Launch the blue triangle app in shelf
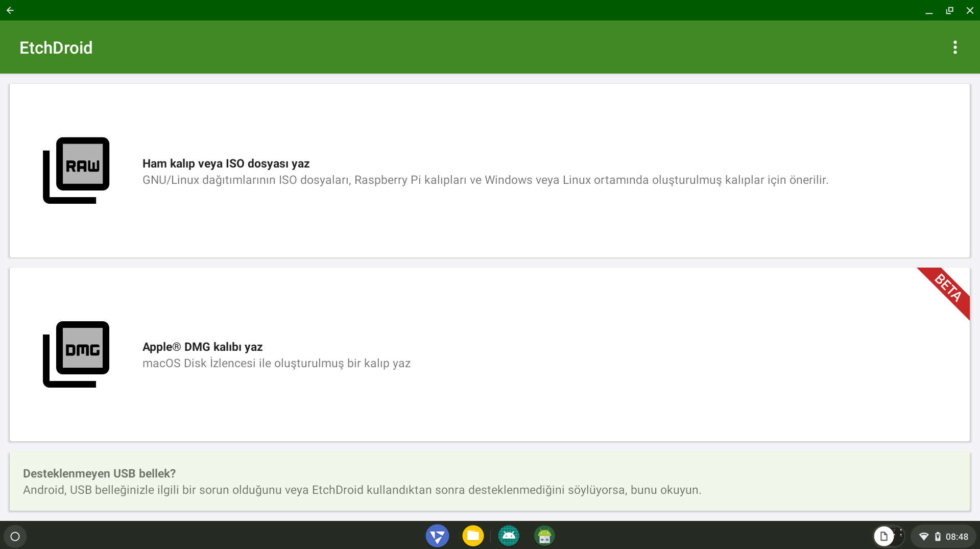The image size is (980, 549). point(437,536)
